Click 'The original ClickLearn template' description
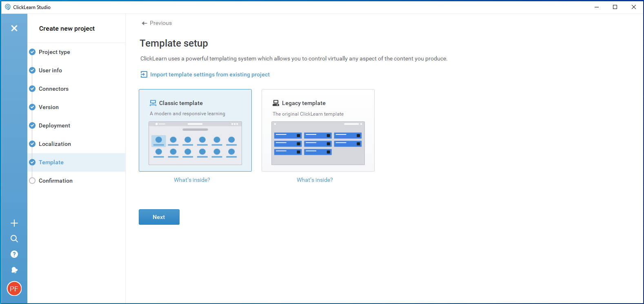The width and height of the screenshot is (644, 304). coord(308,114)
